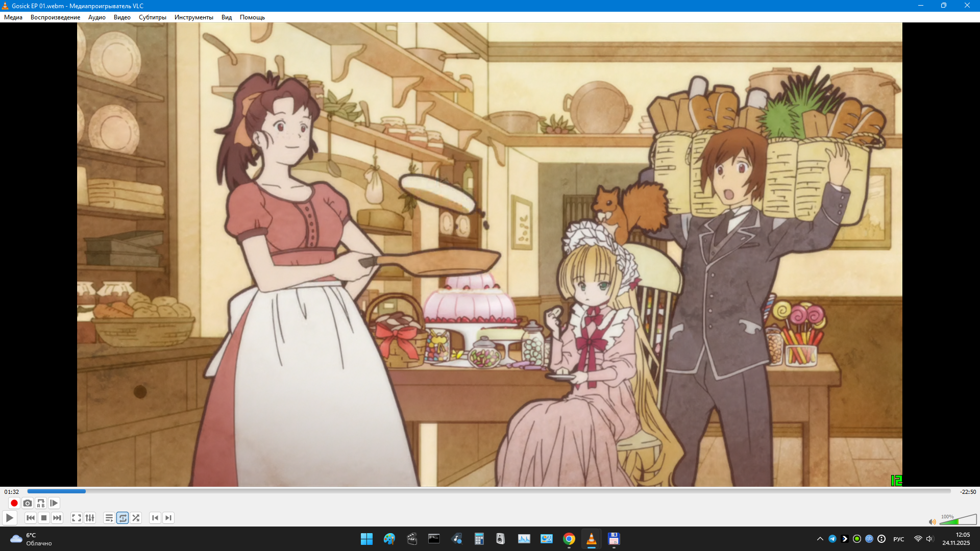Advance playback frame by frame
Image resolution: width=980 pixels, height=551 pixels.
click(x=54, y=503)
